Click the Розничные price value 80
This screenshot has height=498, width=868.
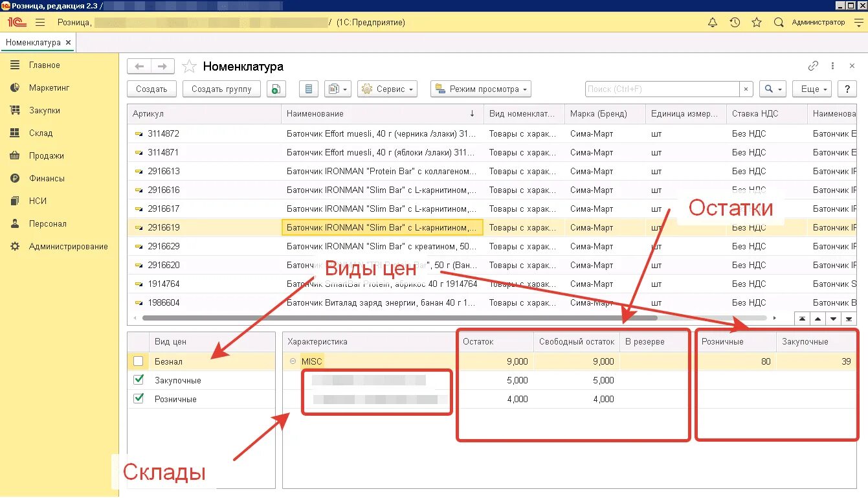(x=766, y=361)
